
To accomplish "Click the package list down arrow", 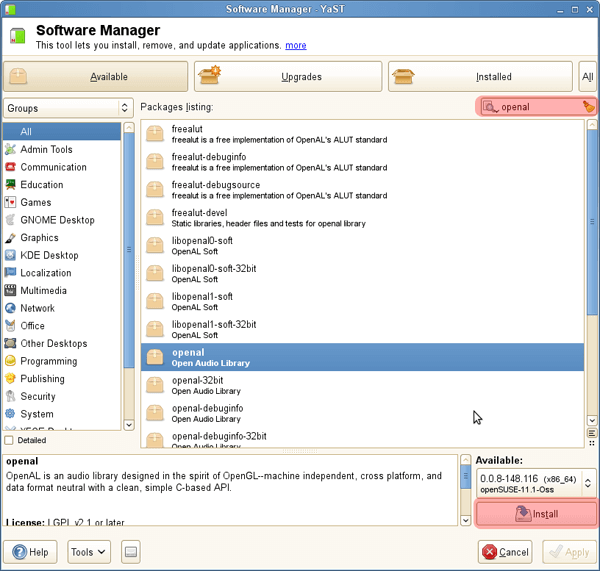I will (x=592, y=420).
